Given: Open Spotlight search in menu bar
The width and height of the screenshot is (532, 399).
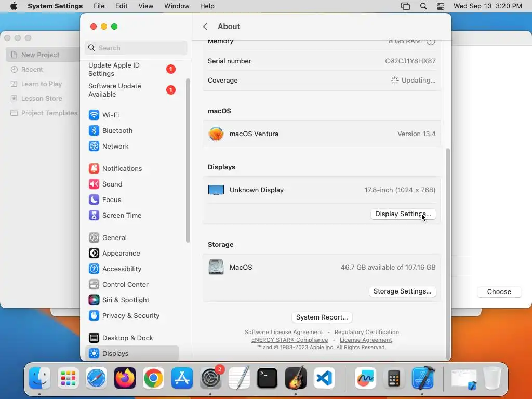Looking at the screenshot, I should click(423, 6).
